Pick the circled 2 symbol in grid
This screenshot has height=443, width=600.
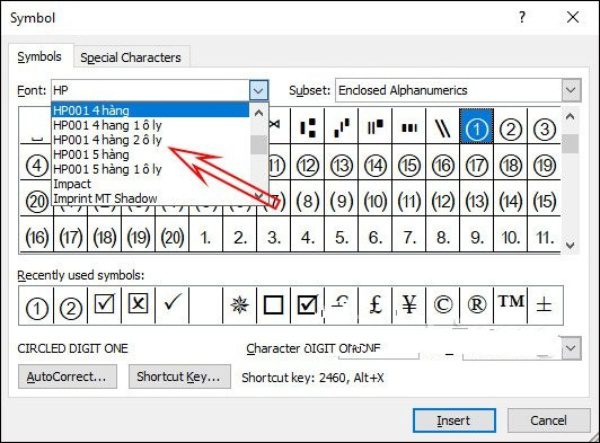click(x=510, y=129)
